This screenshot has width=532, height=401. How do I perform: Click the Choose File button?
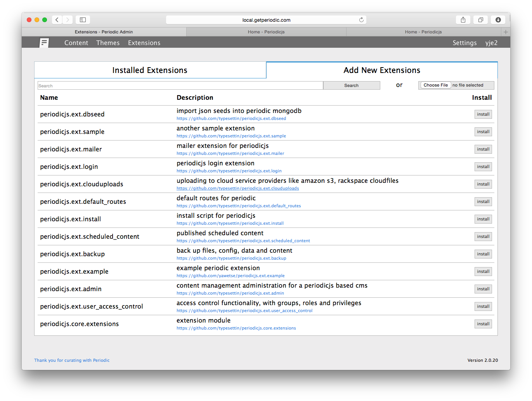435,85
